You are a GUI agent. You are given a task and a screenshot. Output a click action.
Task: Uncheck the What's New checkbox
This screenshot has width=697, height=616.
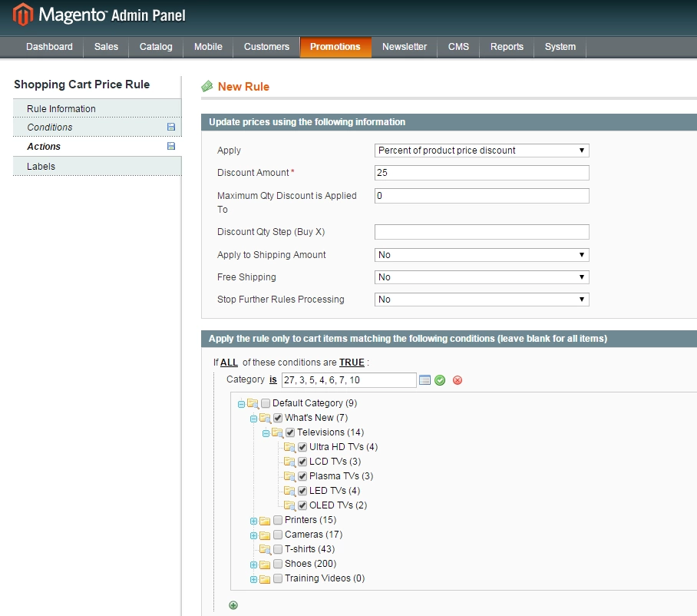(x=278, y=418)
